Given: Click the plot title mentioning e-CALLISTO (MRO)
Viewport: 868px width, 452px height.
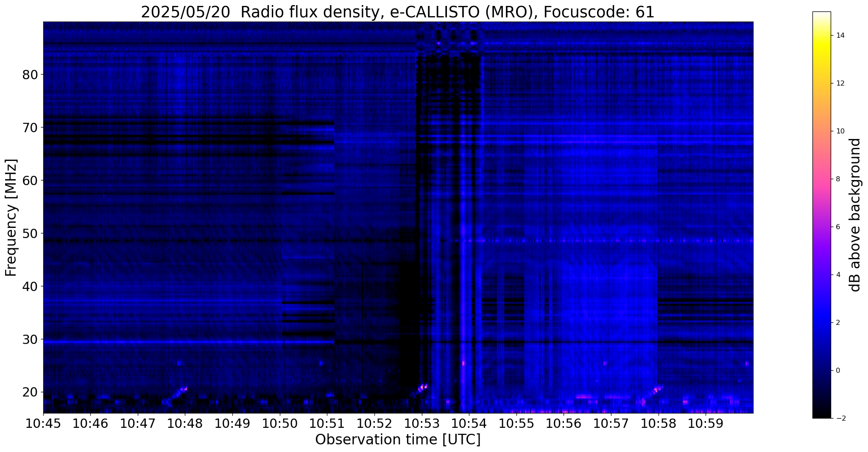Looking at the screenshot, I should coord(398,12).
